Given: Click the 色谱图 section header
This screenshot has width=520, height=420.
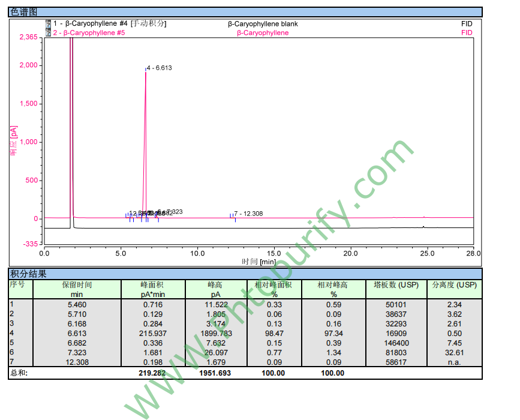Looking at the screenshot, I should pyautogui.click(x=23, y=12).
